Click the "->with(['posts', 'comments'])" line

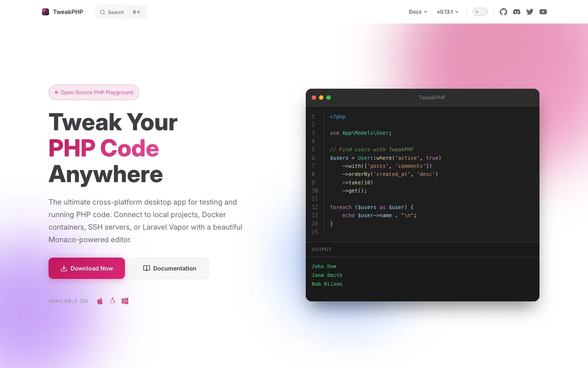point(387,166)
